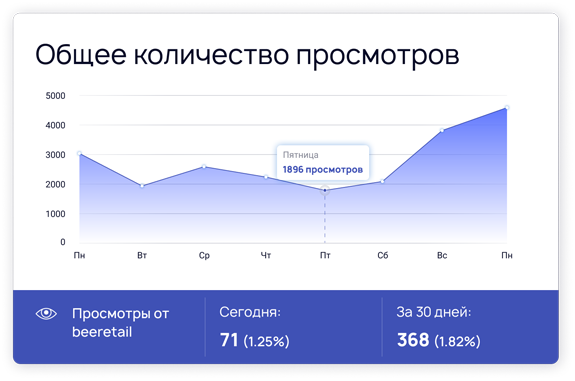Click the Saturday data point on the line
This screenshot has height=381, width=575.
(382, 181)
